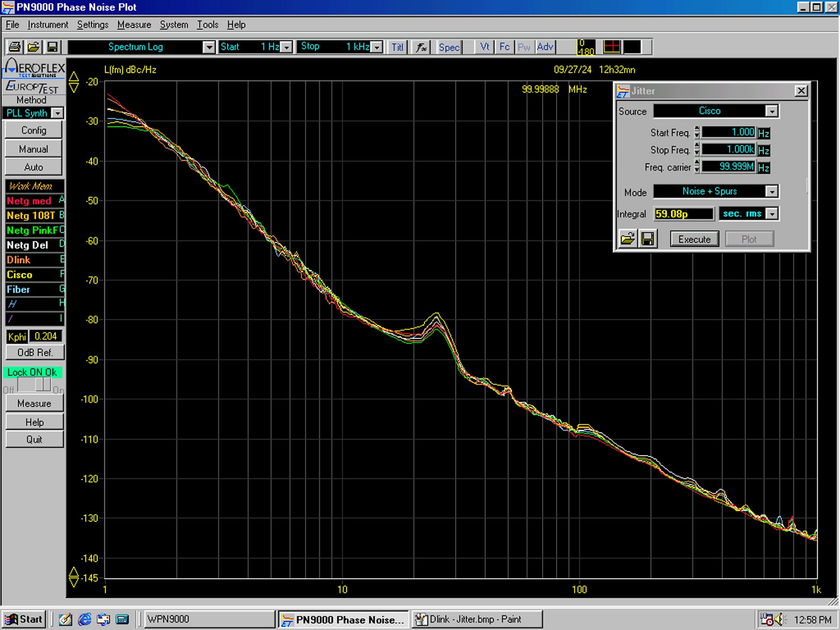
Task: Click the Lock Off/On slider switch
Action: [34, 385]
